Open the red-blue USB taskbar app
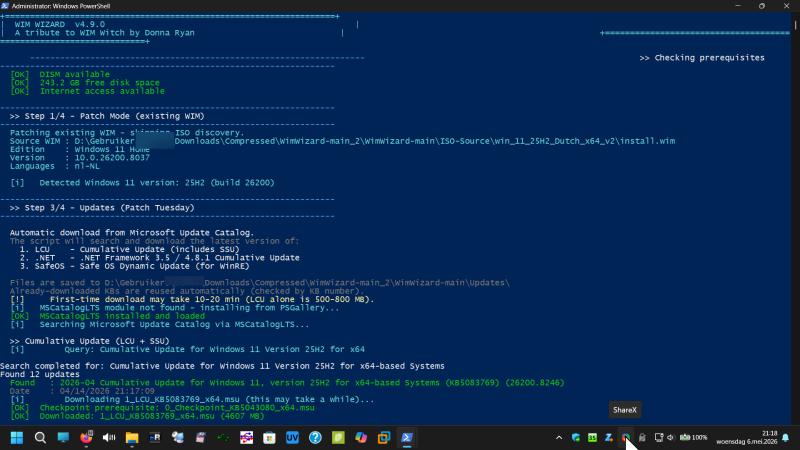This screenshot has height=450, width=800. click(246, 438)
